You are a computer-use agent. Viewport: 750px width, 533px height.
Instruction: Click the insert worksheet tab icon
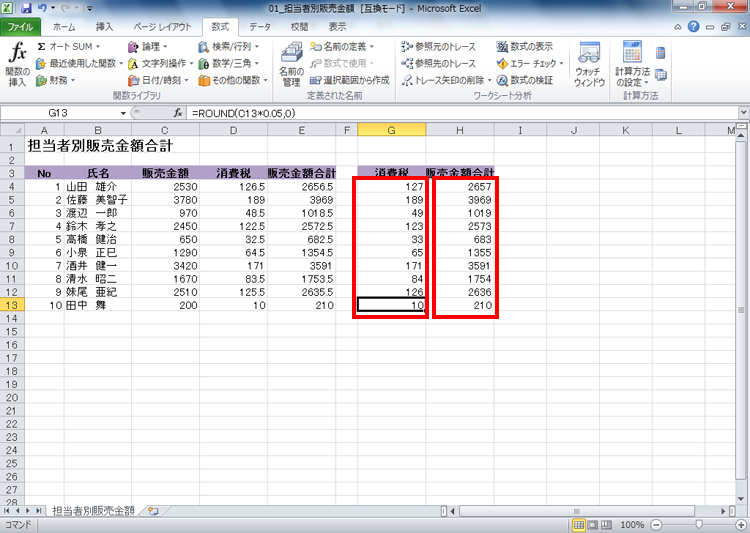(x=153, y=511)
